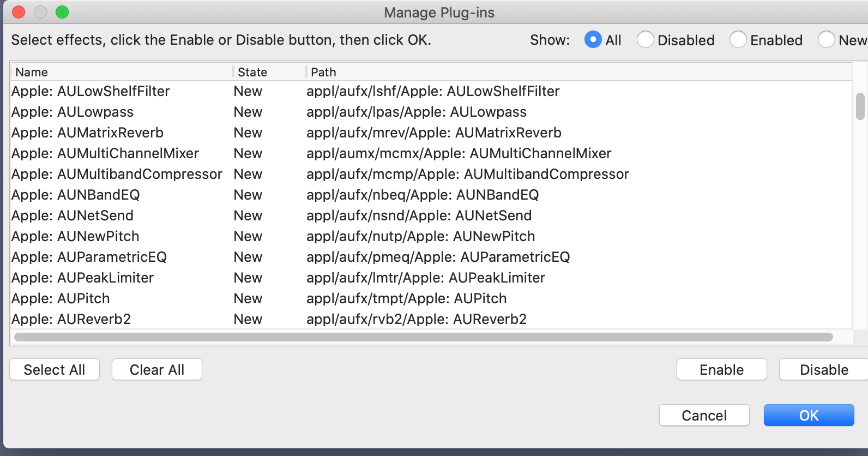Viewport: 868px width, 456px height.
Task: Select Apple: AULowShelfFilter row
Action: pyautogui.click(x=431, y=91)
